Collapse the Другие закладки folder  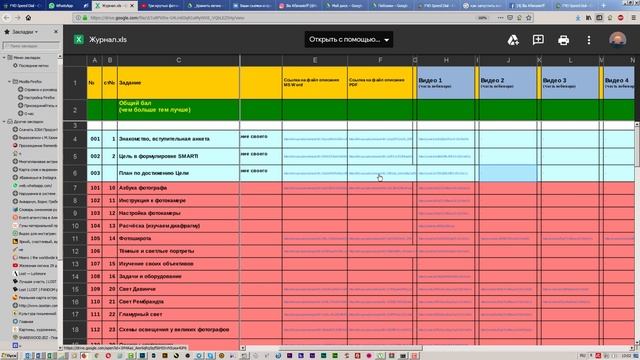tap(4, 122)
